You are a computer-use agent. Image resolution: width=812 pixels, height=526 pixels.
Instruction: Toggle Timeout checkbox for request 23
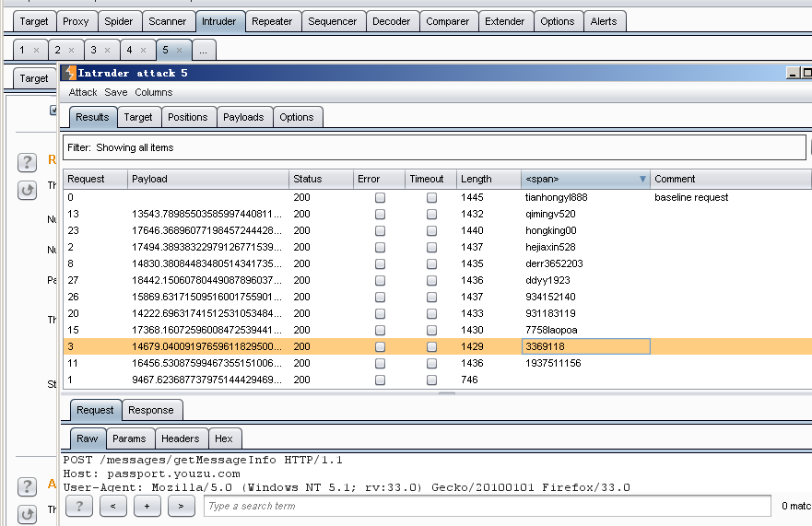(x=431, y=231)
